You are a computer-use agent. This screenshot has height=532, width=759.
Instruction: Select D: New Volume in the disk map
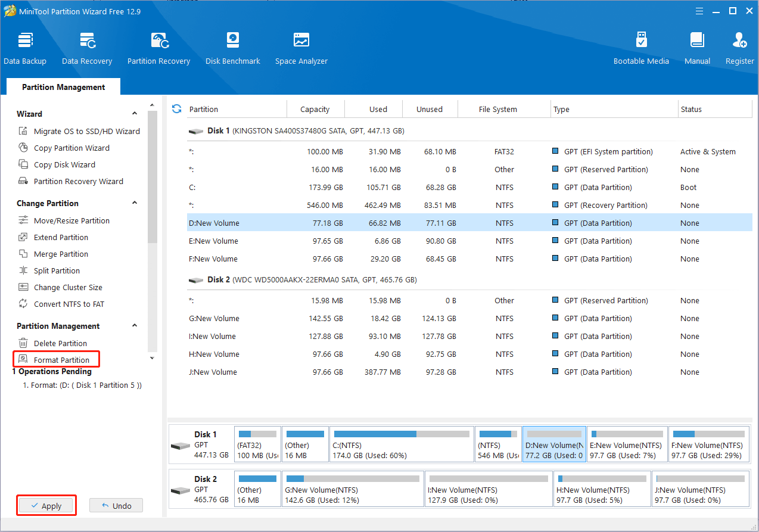tap(553, 443)
